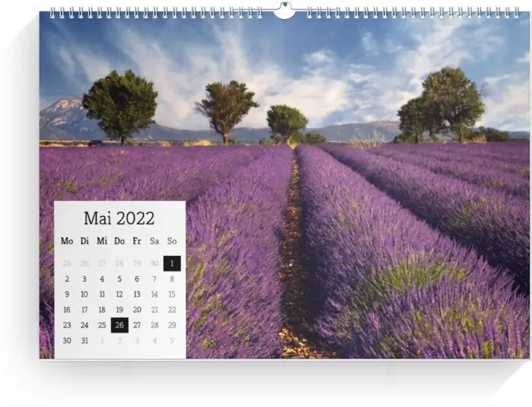The width and height of the screenshot is (532, 407).
Task: Click the greyed-out 25 of the previous month
Action: 67,263
